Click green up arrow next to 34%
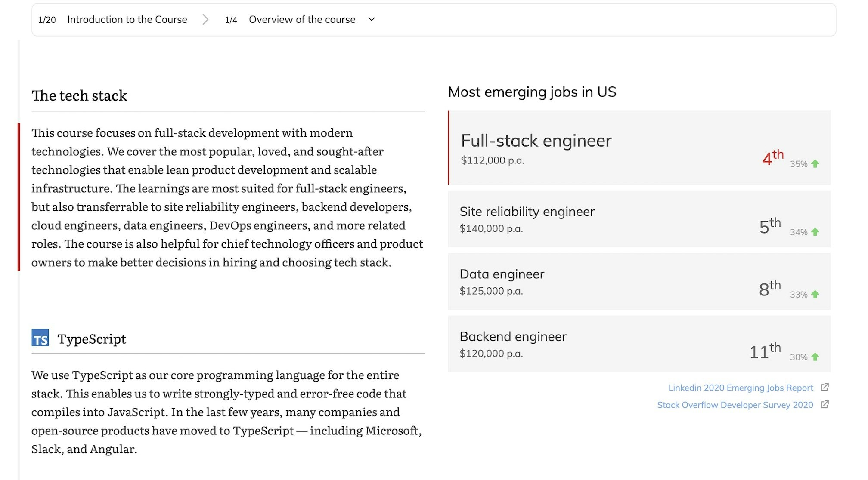The height and width of the screenshot is (480, 868). tap(815, 232)
